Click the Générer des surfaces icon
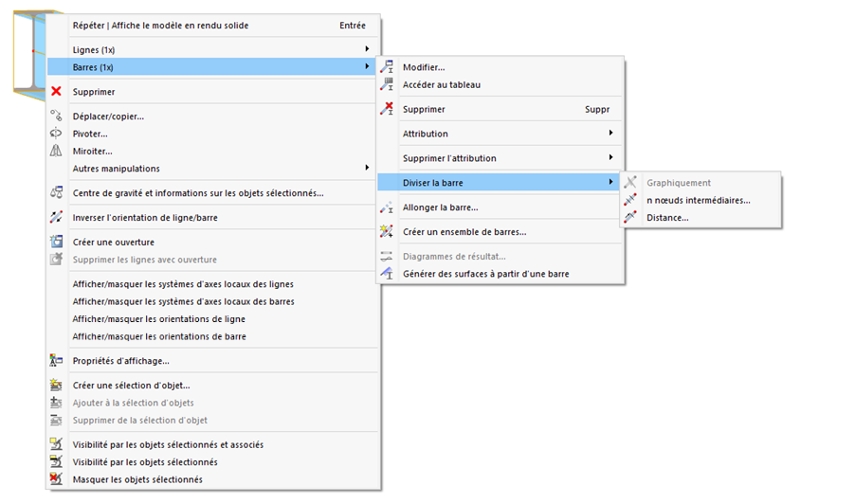 [387, 274]
